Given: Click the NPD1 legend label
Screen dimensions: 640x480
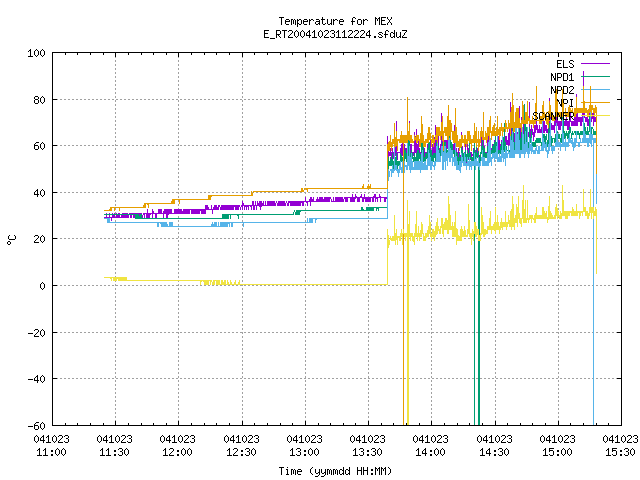Looking at the screenshot, I should (x=562, y=77).
